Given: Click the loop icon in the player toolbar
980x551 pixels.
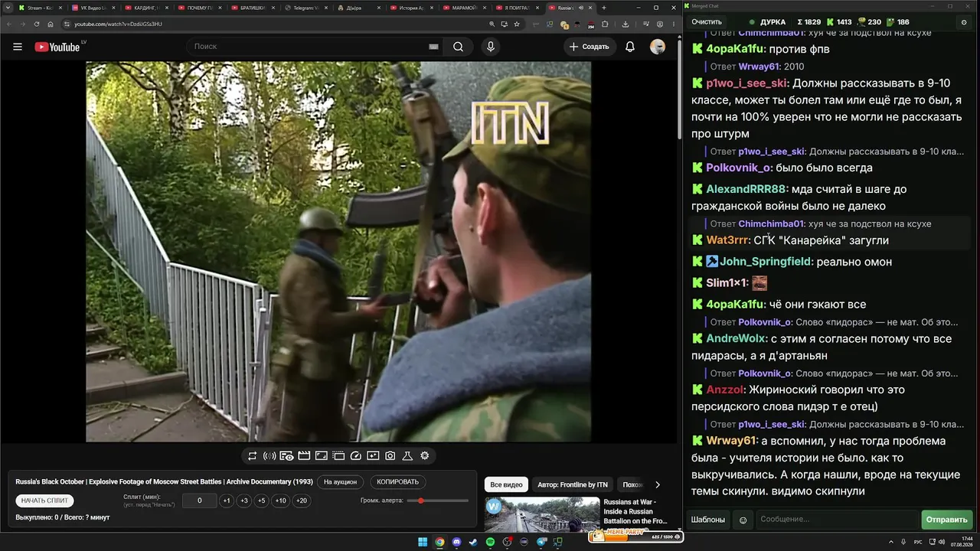Looking at the screenshot, I should pyautogui.click(x=252, y=456).
